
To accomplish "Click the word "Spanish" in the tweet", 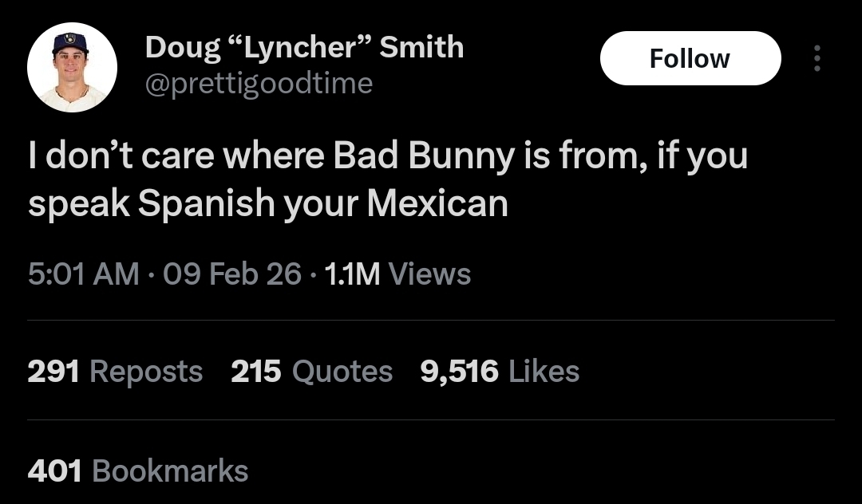I will 207,204.
